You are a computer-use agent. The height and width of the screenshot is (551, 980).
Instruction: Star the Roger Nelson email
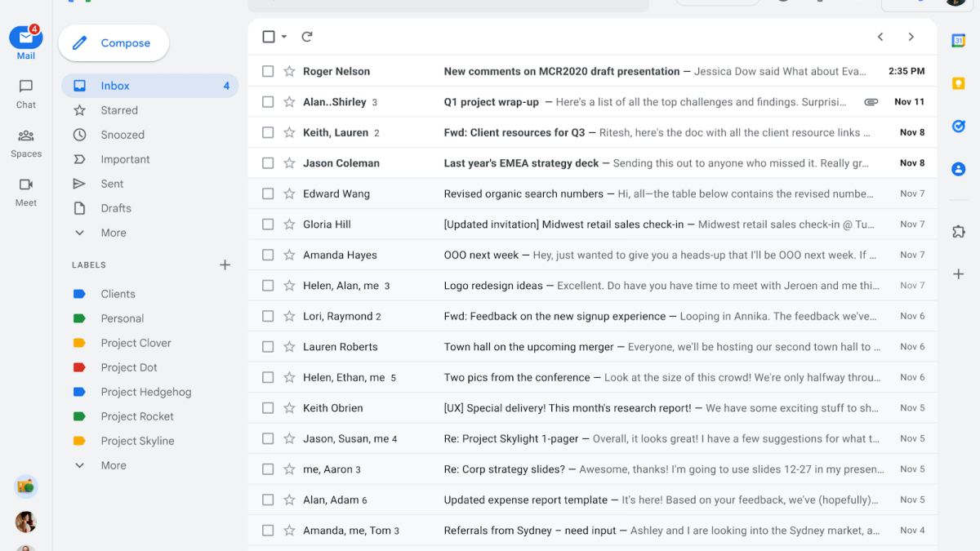click(289, 72)
